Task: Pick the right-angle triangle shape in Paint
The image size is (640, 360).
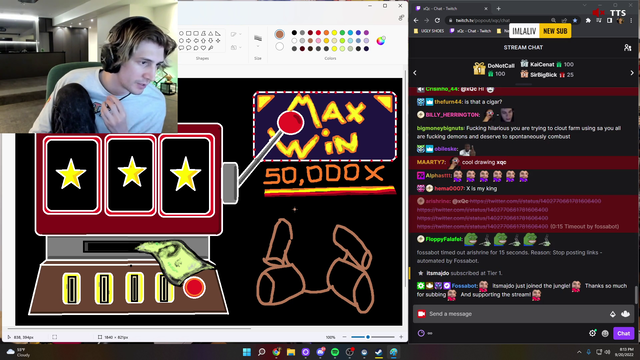Action: 218,33
